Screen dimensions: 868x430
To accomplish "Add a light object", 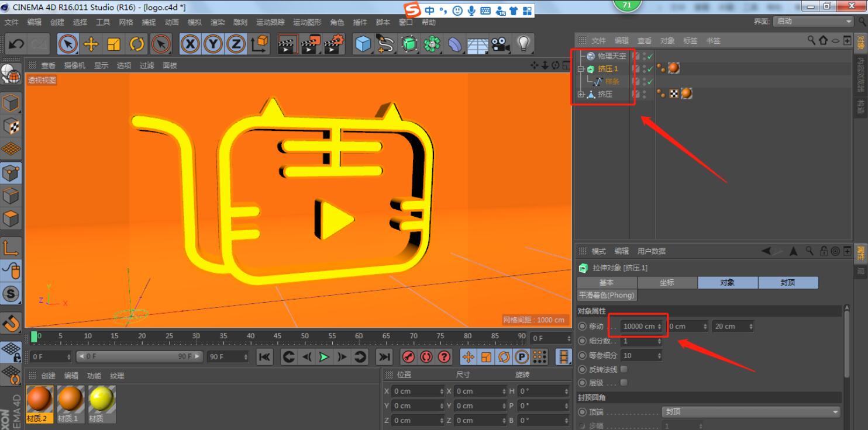I will click(x=523, y=44).
